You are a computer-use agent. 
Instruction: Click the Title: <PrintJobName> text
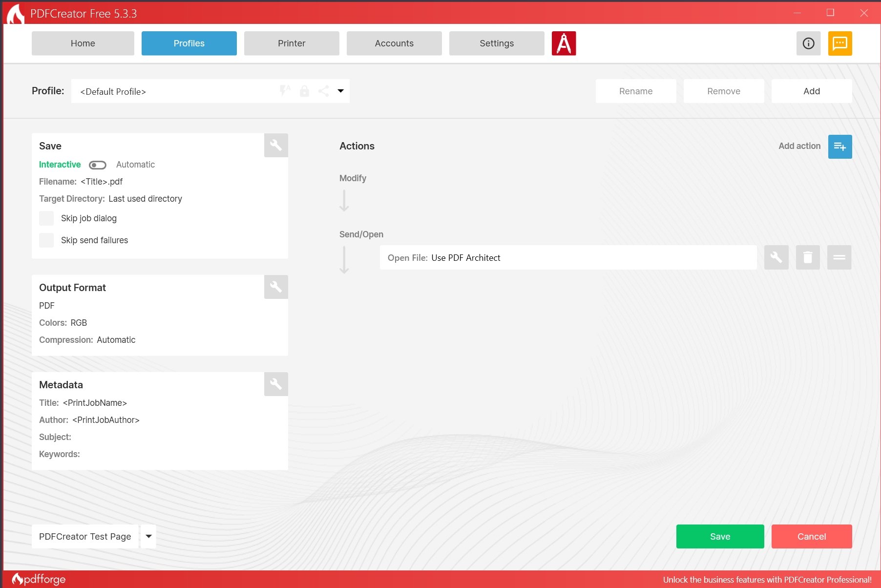[x=83, y=403]
